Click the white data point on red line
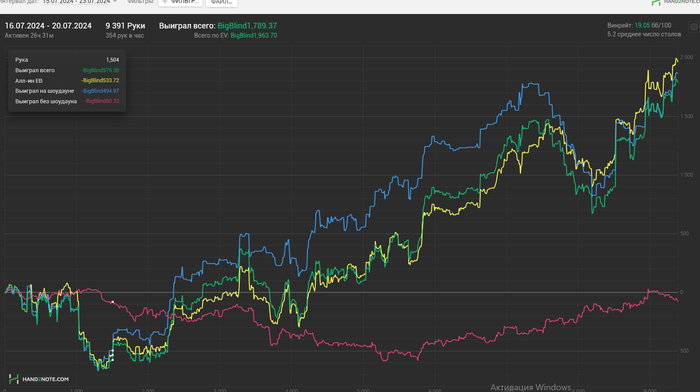The height and width of the screenshot is (392, 700). (112, 302)
